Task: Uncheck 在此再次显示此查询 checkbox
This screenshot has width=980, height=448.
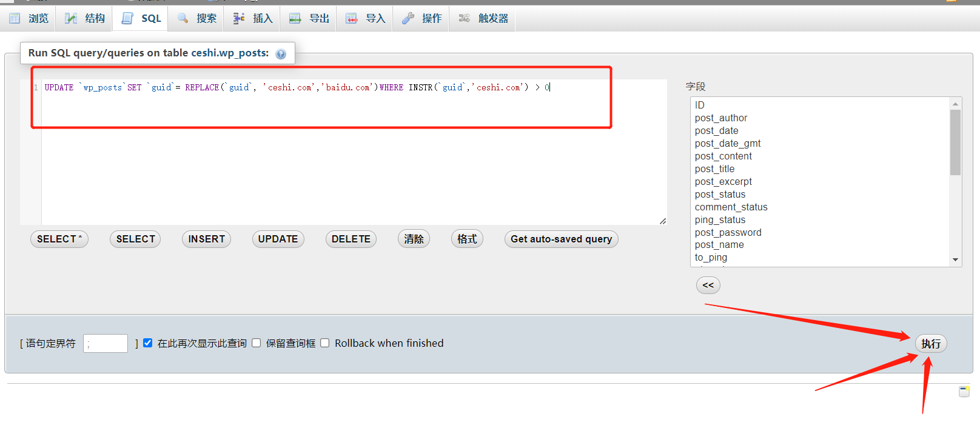Action: pyautogui.click(x=147, y=343)
